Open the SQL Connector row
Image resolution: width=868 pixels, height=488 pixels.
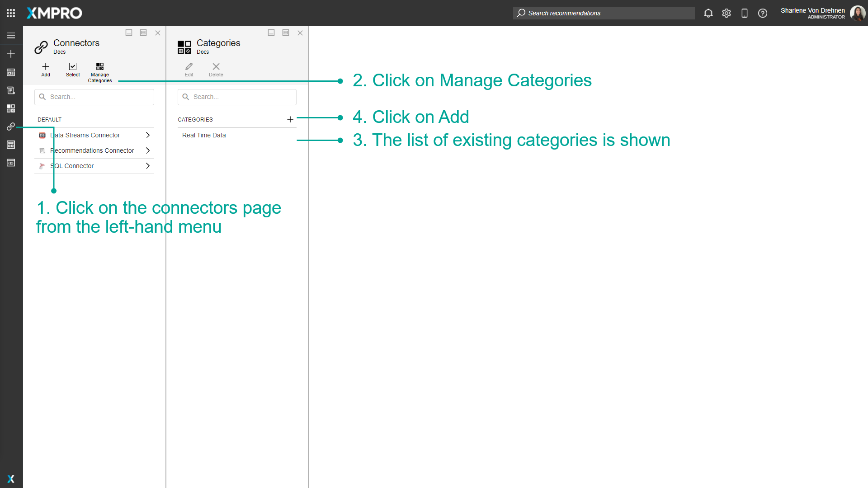(x=94, y=166)
